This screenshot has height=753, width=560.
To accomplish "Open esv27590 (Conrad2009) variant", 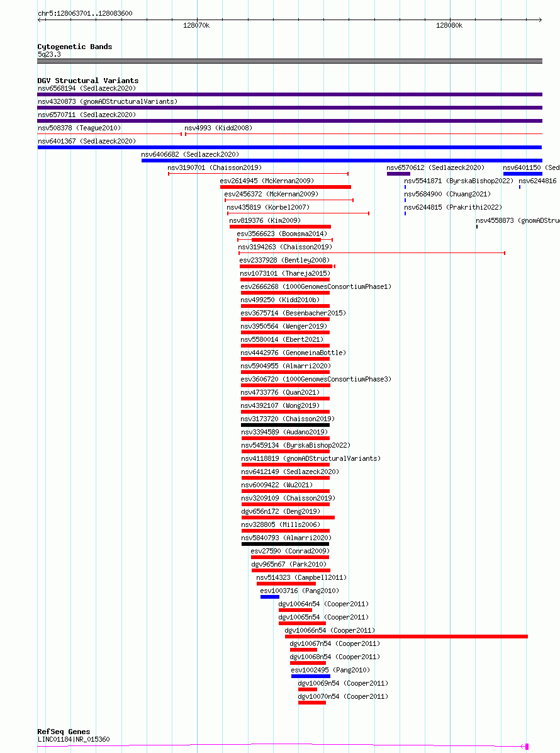I will (290, 552).
